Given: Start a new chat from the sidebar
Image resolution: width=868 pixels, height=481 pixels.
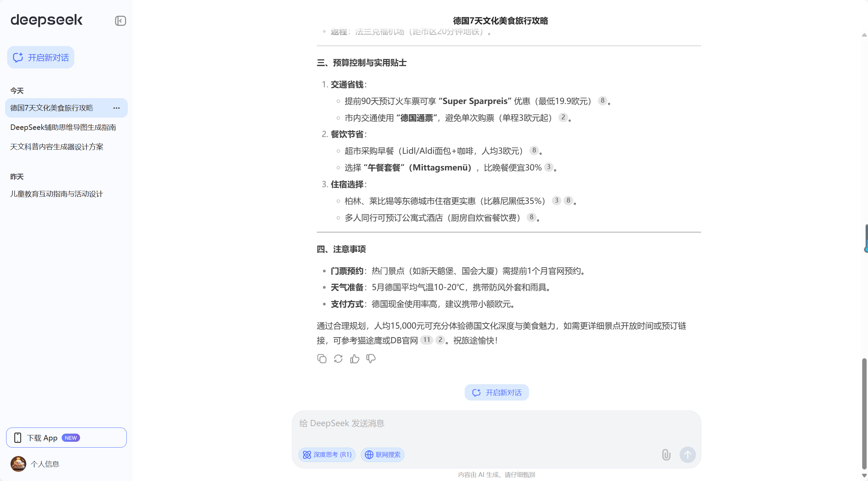Looking at the screenshot, I should 41,57.
